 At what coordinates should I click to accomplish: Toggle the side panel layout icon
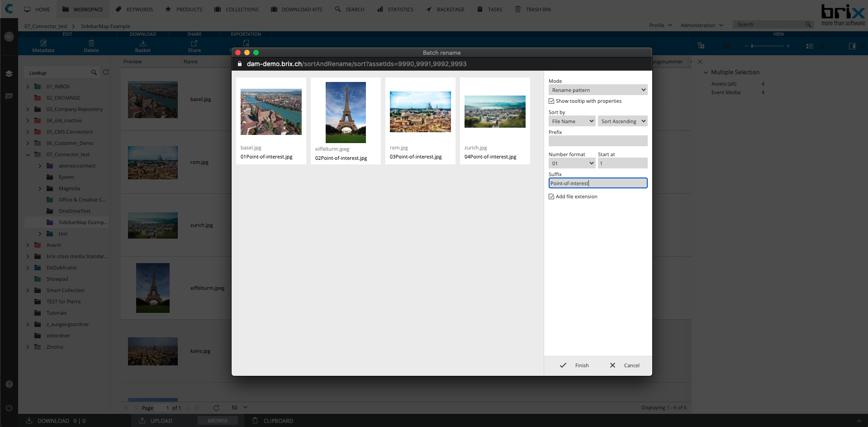click(x=852, y=46)
